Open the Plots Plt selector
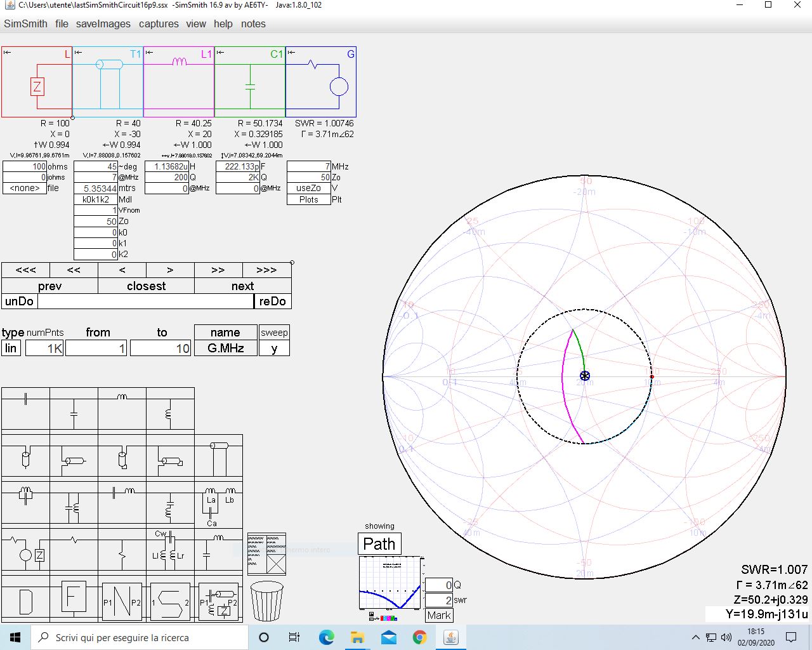Image resolution: width=812 pixels, height=650 pixels. click(x=308, y=199)
